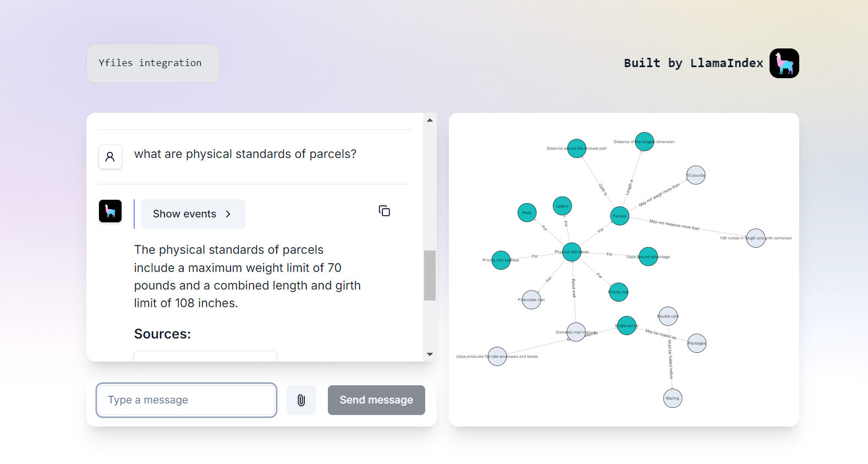Click the LlamaIndex llama logo top right
Image resolution: width=868 pixels, height=464 pixels.
point(784,63)
